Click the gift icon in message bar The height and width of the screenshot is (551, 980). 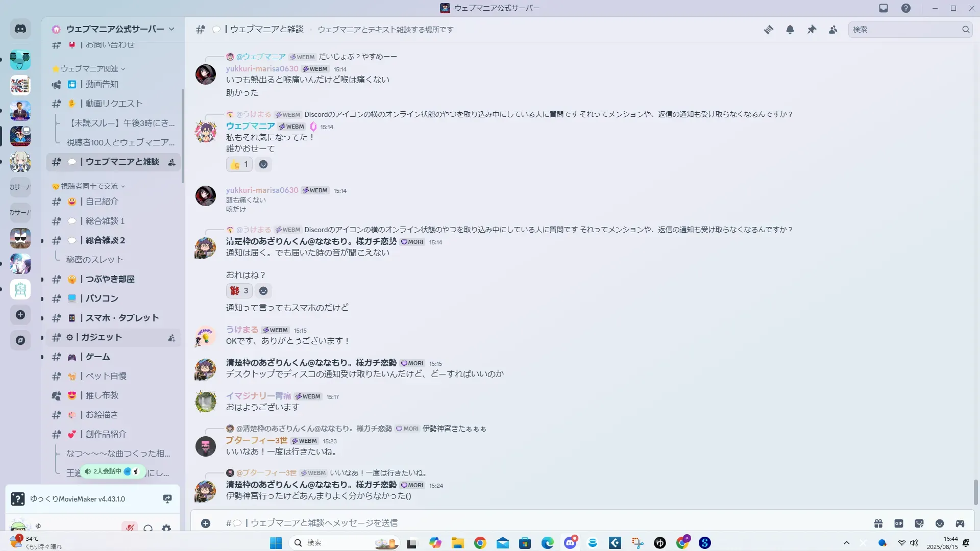[878, 523]
